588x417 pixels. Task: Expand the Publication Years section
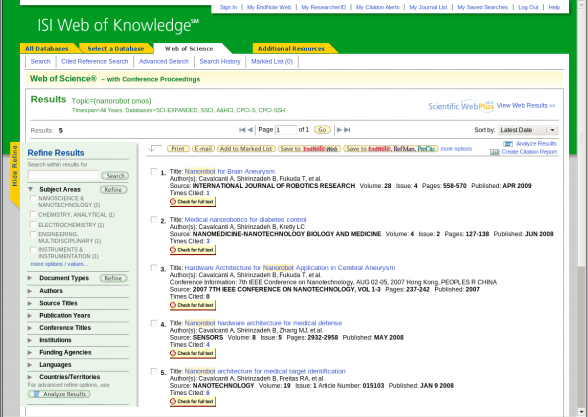point(30,316)
